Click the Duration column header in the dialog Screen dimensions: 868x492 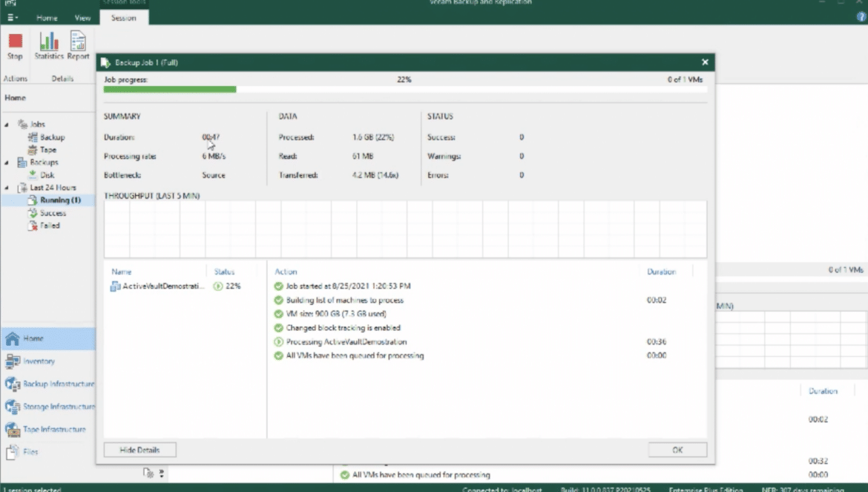(662, 272)
